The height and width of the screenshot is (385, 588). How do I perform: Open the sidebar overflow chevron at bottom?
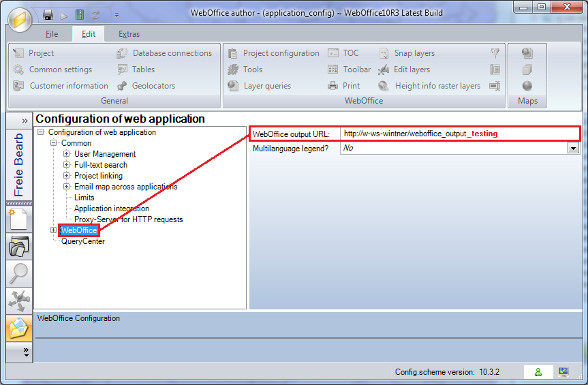tap(26, 352)
